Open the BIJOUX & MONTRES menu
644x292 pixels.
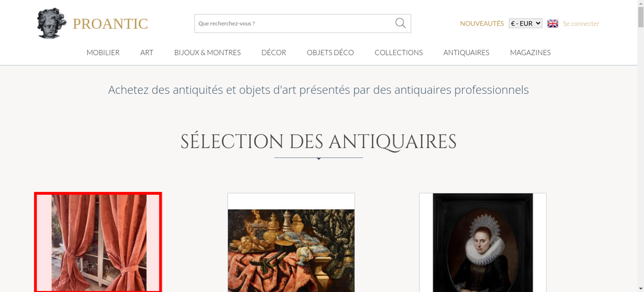click(x=207, y=52)
